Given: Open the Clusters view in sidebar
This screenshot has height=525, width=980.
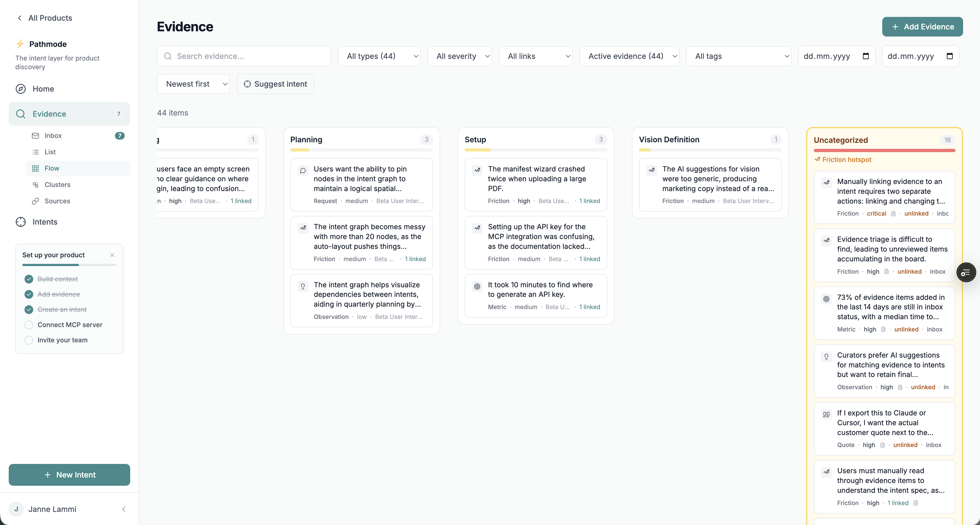Looking at the screenshot, I should (57, 185).
